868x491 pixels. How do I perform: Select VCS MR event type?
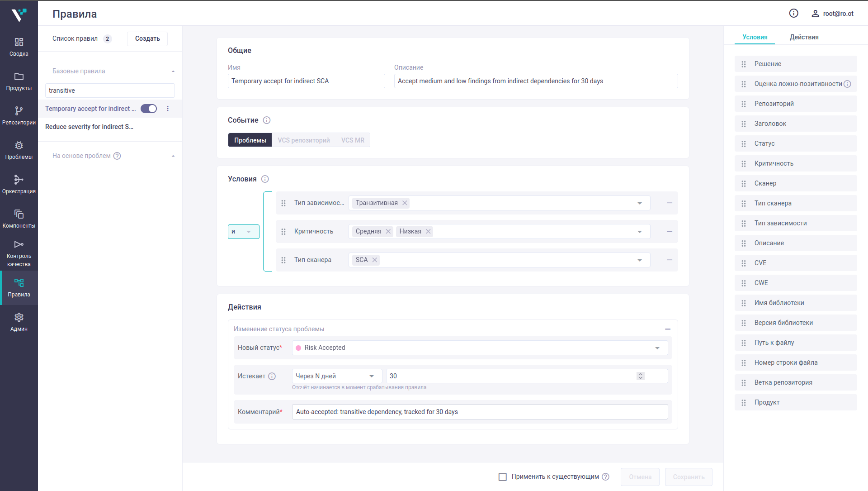[353, 140]
